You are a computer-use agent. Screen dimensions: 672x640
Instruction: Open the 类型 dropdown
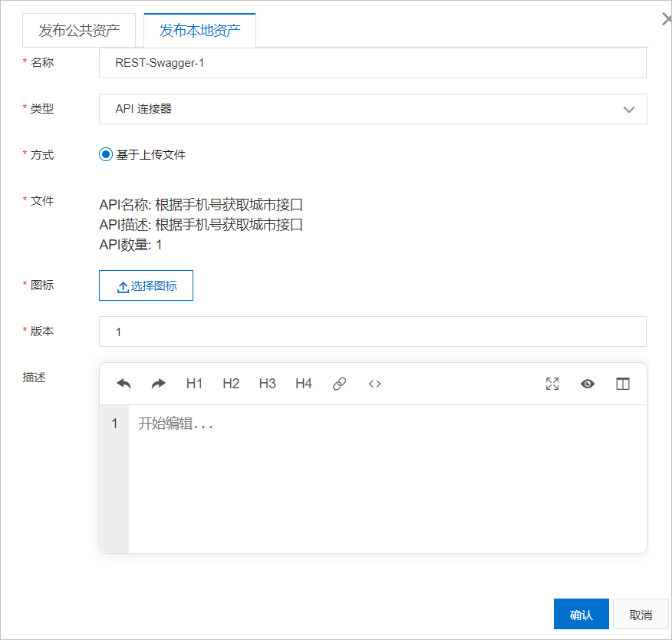coord(373,109)
